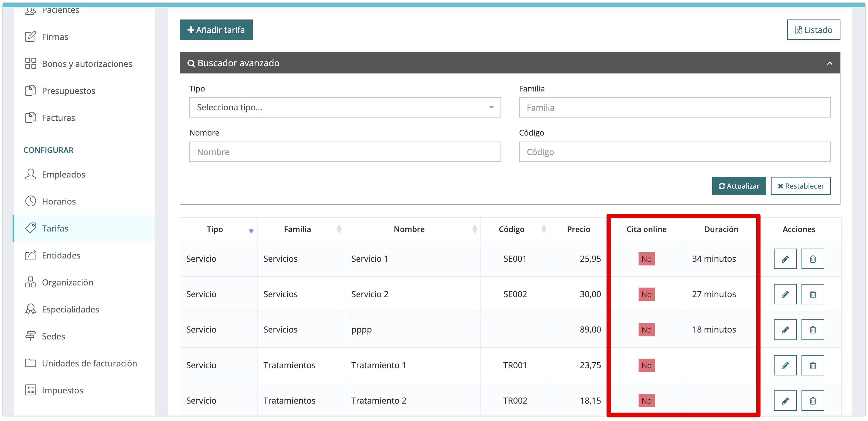The height and width of the screenshot is (421, 868).
Task: Open the Selecciona tipo dropdown
Action: pos(345,107)
